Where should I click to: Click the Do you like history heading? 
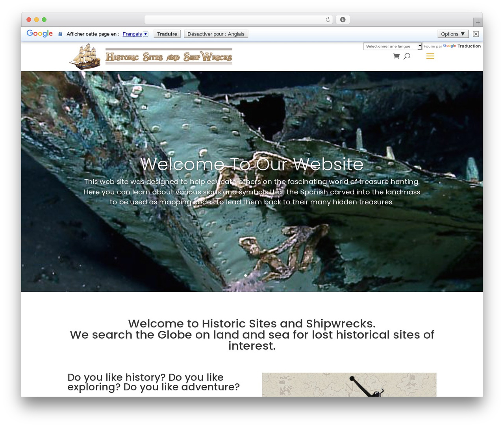coord(154,382)
